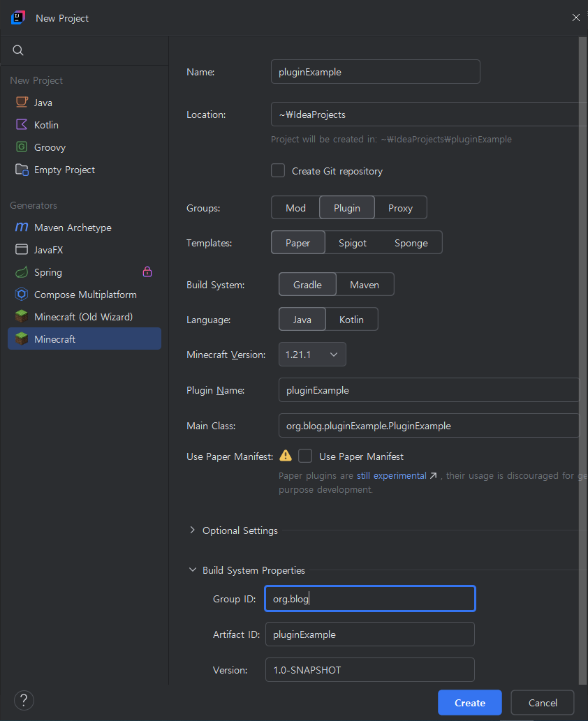
Task: Click the search magnifier icon
Action: point(18,50)
